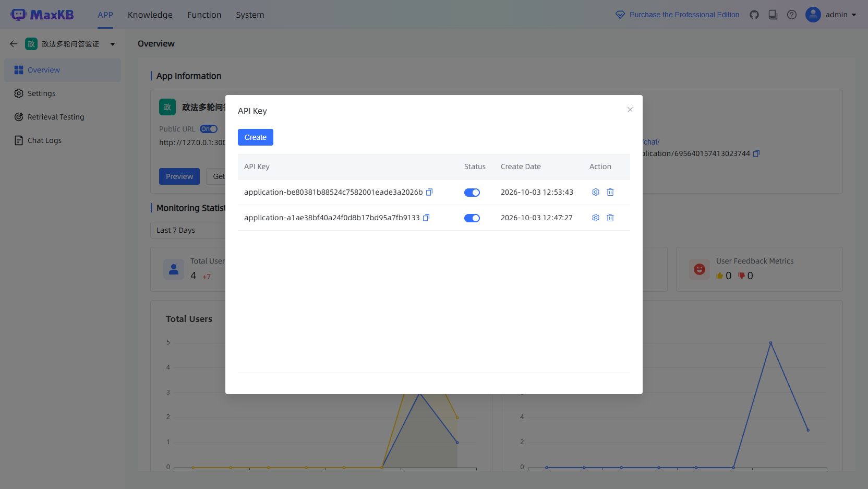This screenshot has width=868, height=489.
Task: Select create date 2026-10-03 12:47:27
Action: (537, 218)
